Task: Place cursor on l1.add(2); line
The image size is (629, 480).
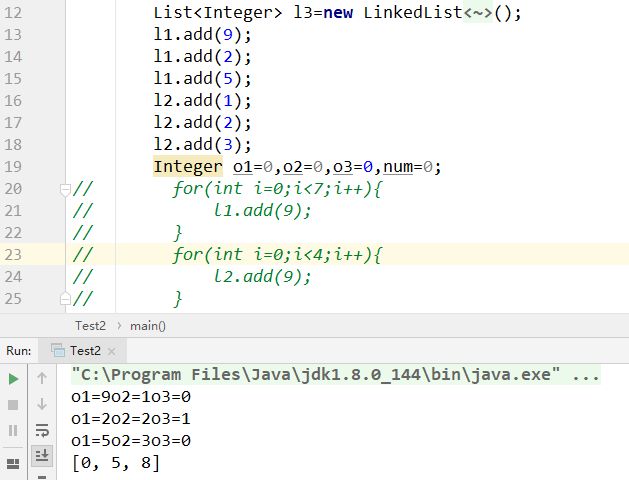Action: coord(203,57)
